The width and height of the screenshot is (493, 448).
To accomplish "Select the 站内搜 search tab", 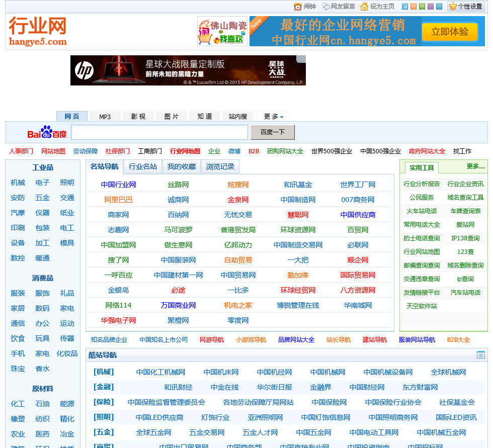I will click(238, 117).
